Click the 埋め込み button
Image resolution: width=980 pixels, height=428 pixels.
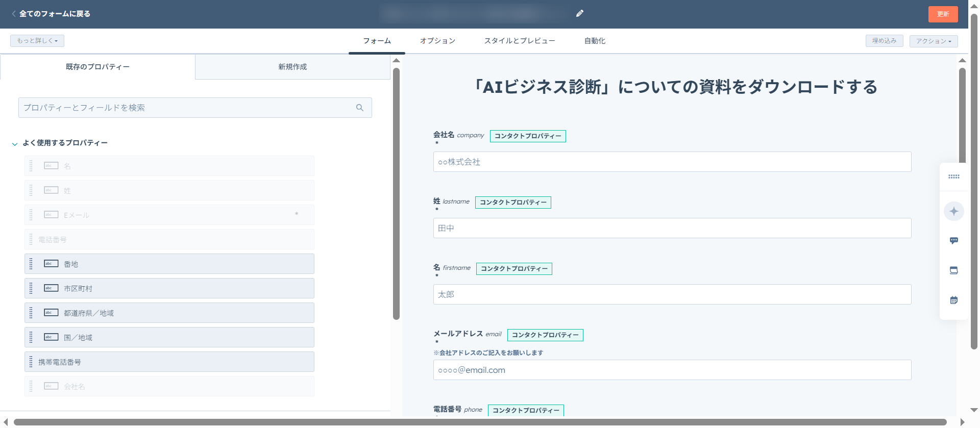click(x=884, y=41)
